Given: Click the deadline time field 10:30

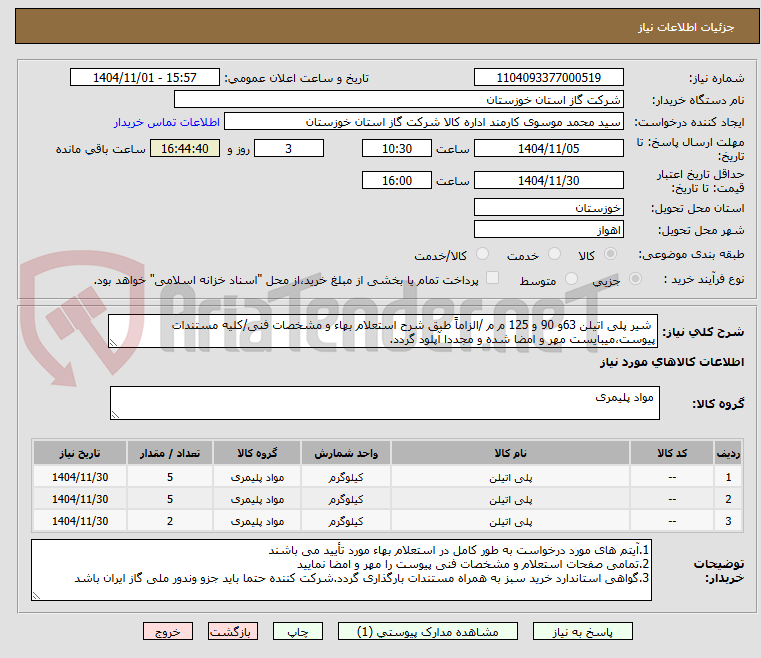Looking at the screenshot, I should click(x=397, y=148).
